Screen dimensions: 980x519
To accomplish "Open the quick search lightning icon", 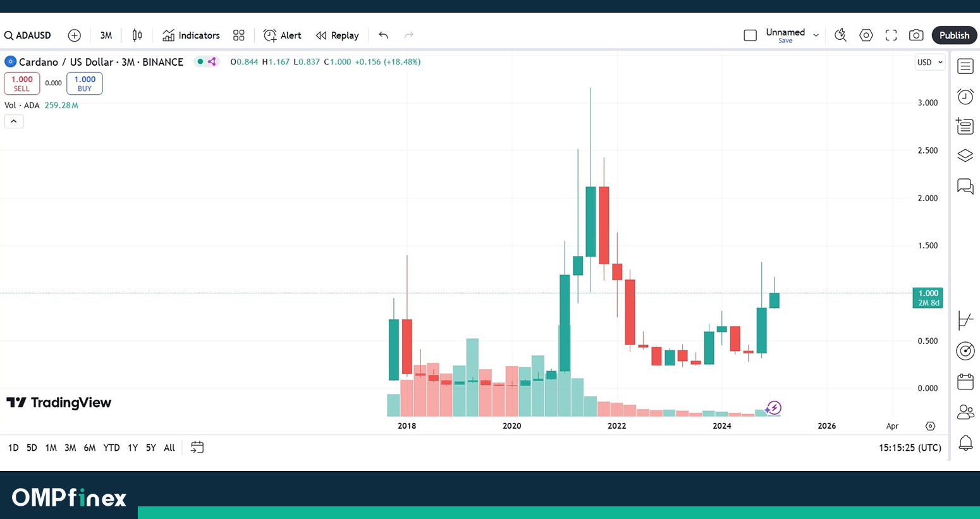I will 840,35.
